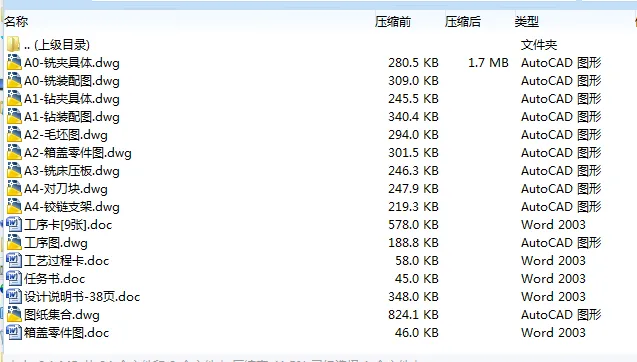This screenshot has height=362, width=637.
Task: Click the DWG icon for 图纸集合.dwg
Action: pos(14,314)
